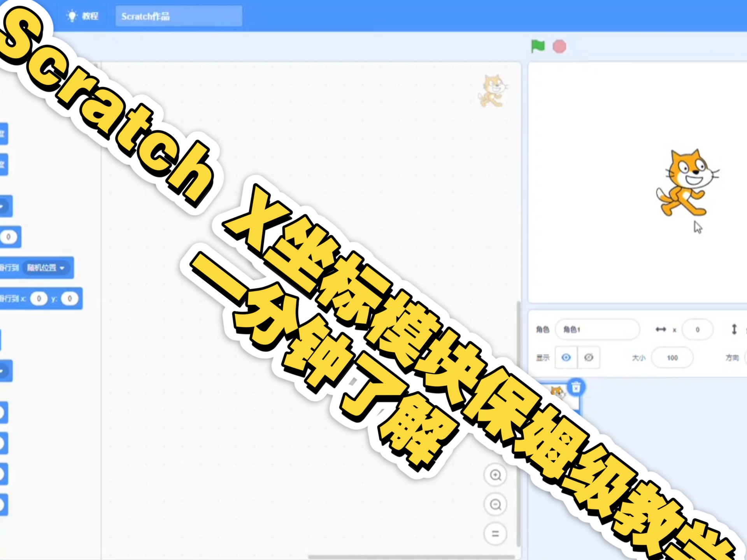Edit the sprite x coordinate field
The image size is (747, 560).
click(697, 329)
